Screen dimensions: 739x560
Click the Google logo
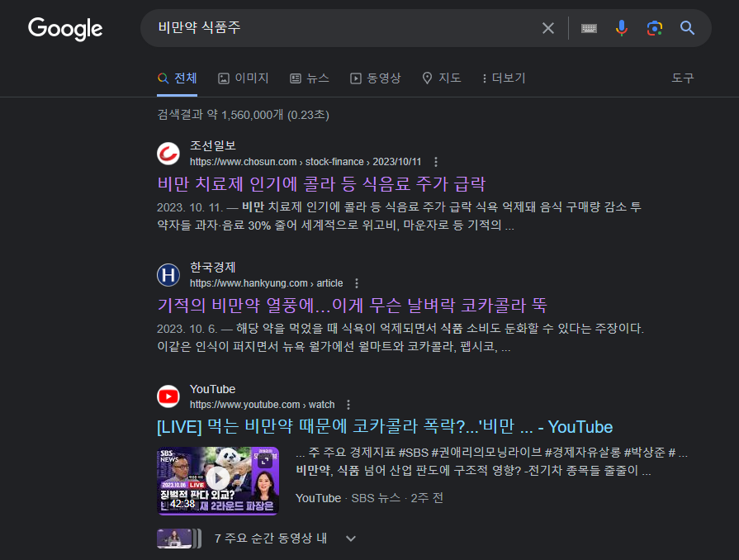click(x=65, y=29)
